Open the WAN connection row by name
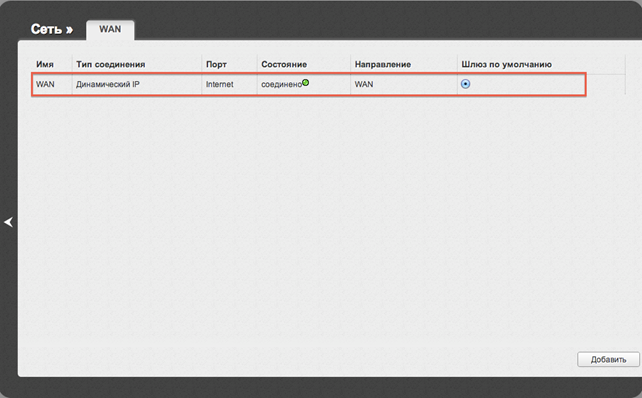This screenshot has width=642, height=398. [45, 84]
